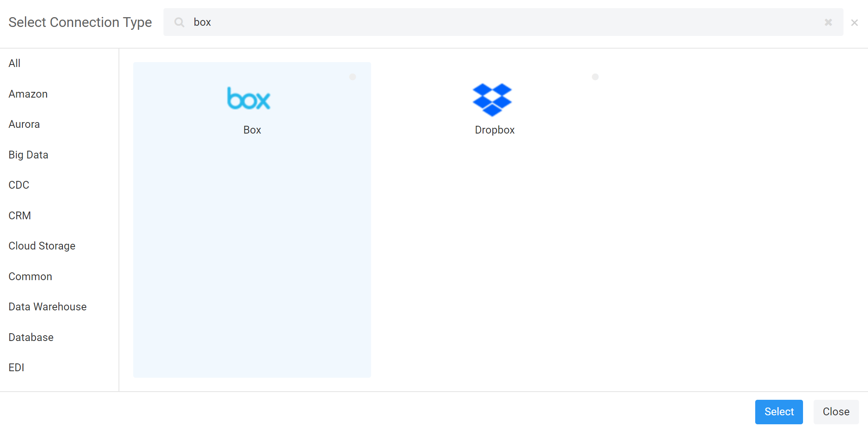Click the Dropbox logo icon
868x430 pixels.
point(492,100)
